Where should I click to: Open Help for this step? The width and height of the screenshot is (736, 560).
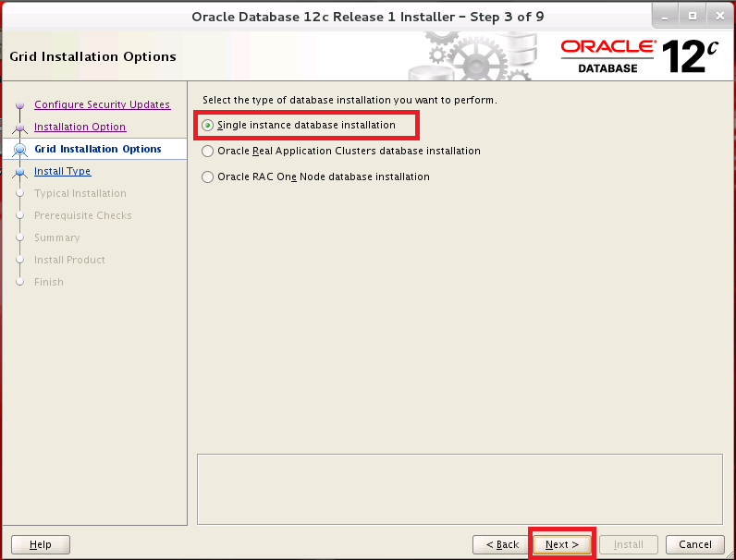pyautogui.click(x=41, y=544)
